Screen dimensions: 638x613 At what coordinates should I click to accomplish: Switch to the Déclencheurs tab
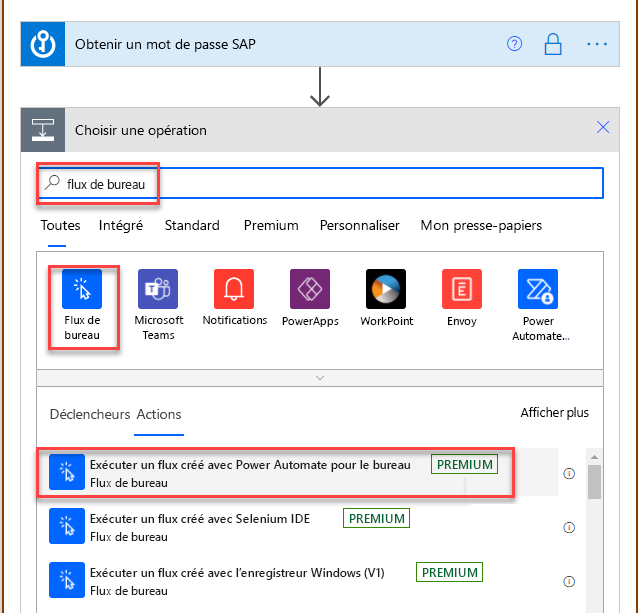coord(90,414)
